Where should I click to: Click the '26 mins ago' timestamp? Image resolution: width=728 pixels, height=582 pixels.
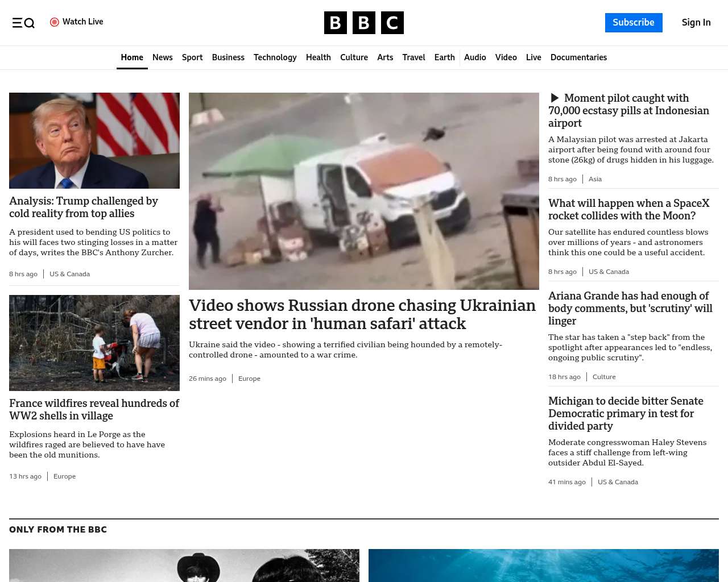pyautogui.click(x=208, y=379)
